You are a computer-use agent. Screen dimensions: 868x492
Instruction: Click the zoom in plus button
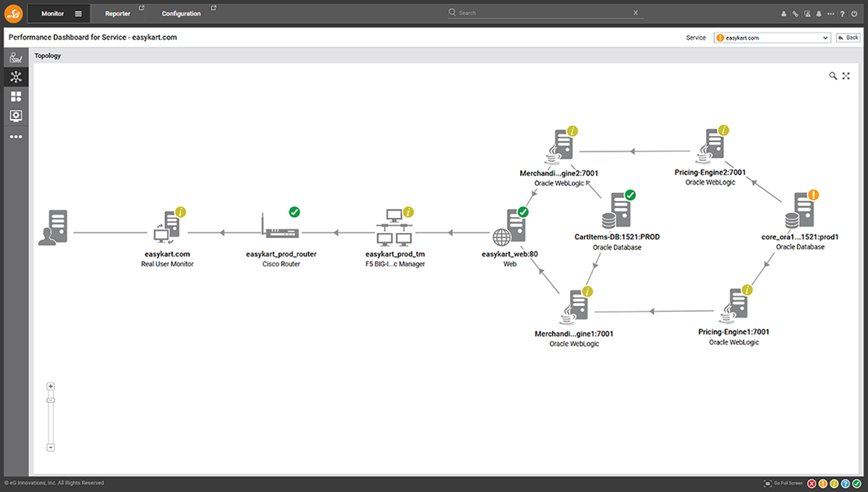(51, 386)
